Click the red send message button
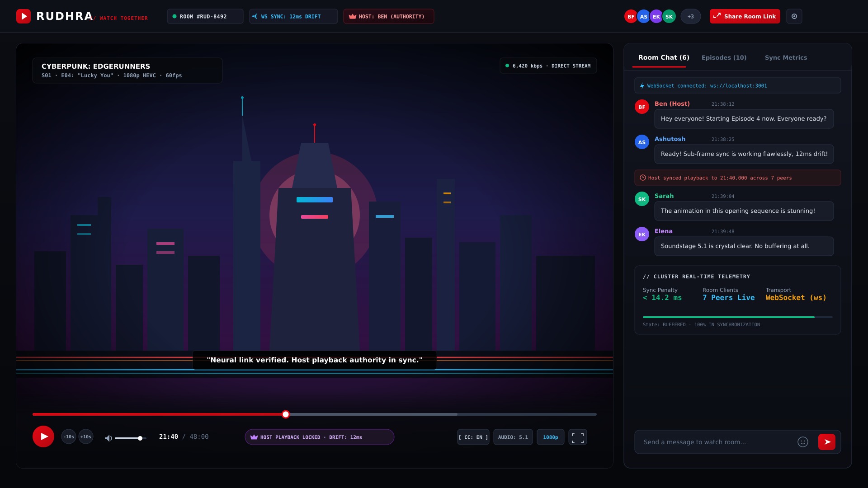Screen dimensions: 868x488 [x=826, y=442]
